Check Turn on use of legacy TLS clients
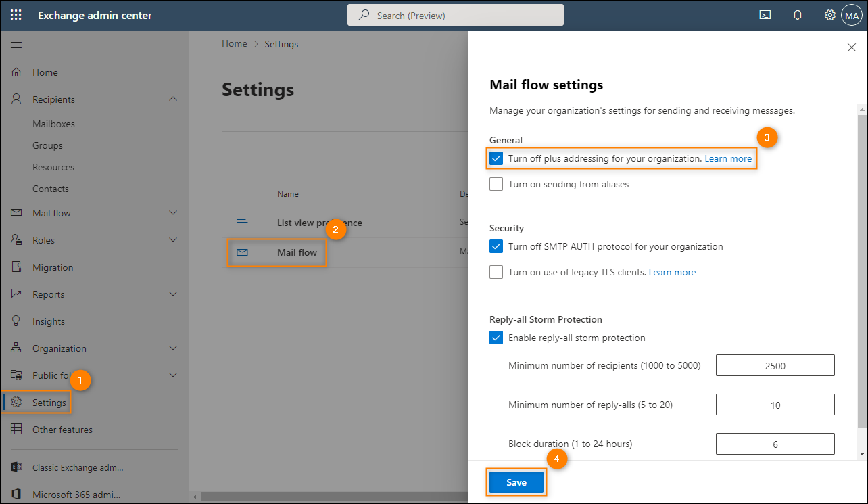This screenshot has width=868, height=504. coord(496,272)
